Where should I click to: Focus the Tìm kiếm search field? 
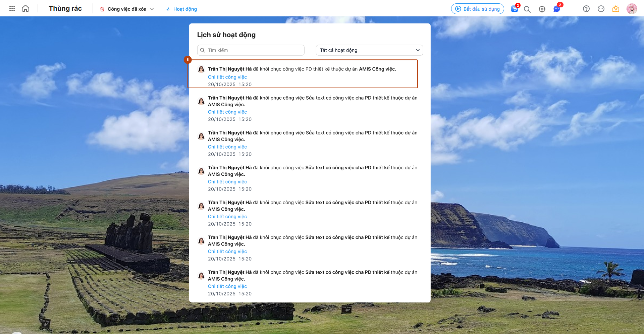(251, 50)
